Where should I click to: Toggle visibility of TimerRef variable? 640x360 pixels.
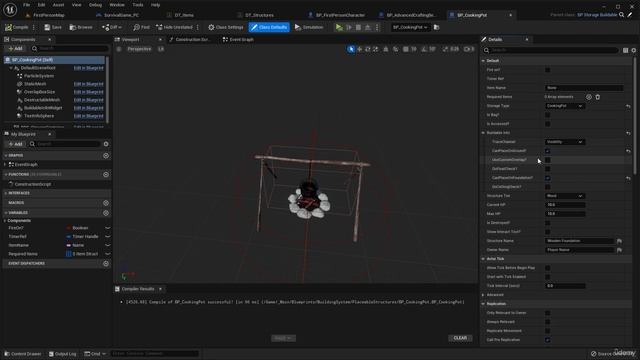[x=108, y=237]
